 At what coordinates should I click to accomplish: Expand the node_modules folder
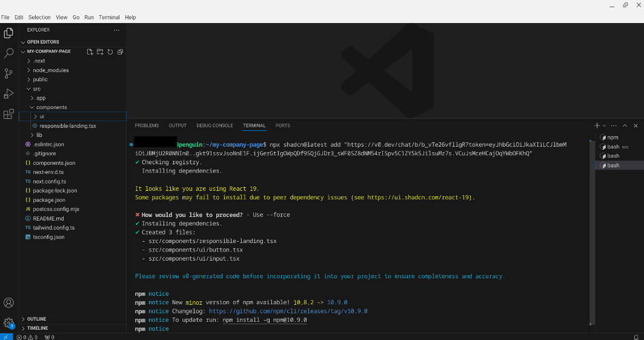coord(50,70)
